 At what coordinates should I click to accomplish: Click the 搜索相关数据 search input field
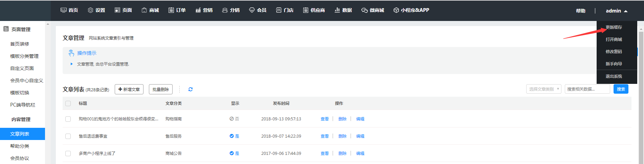(587, 89)
